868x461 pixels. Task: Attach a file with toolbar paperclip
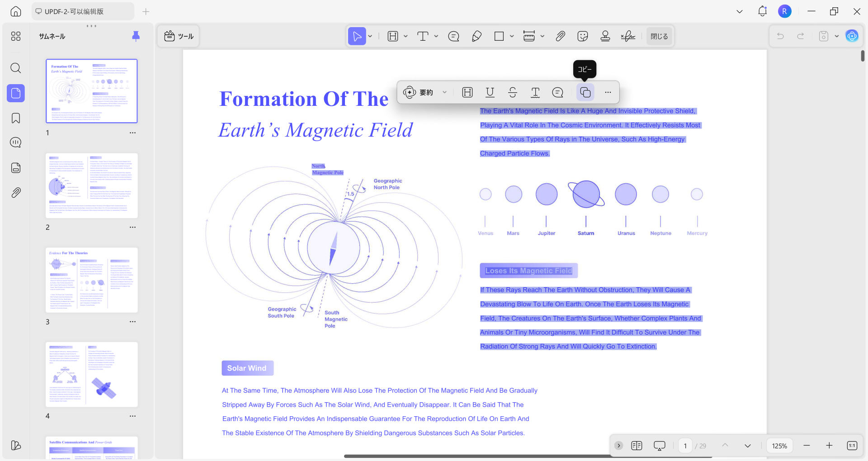click(x=560, y=36)
